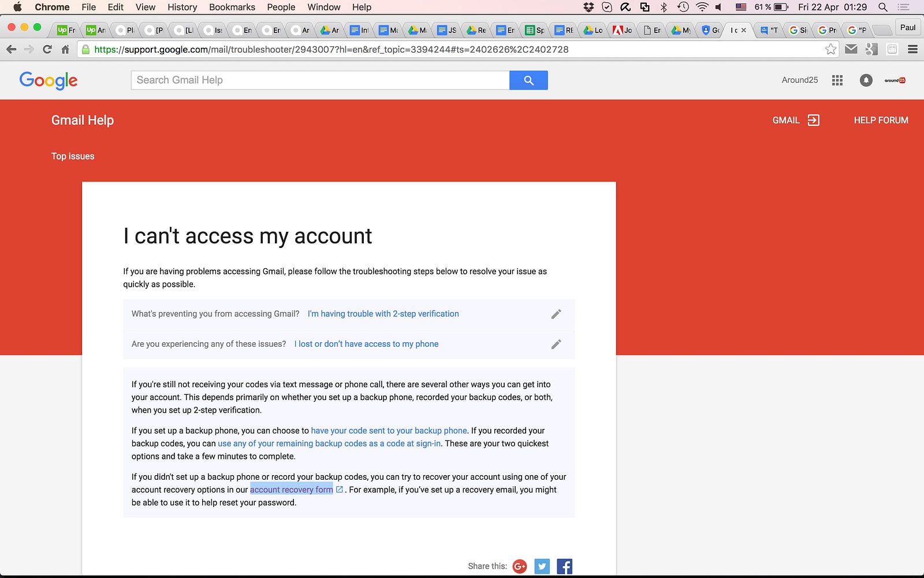Open the Chrome hamburger menu
924x578 pixels.
[x=912, y=50]
